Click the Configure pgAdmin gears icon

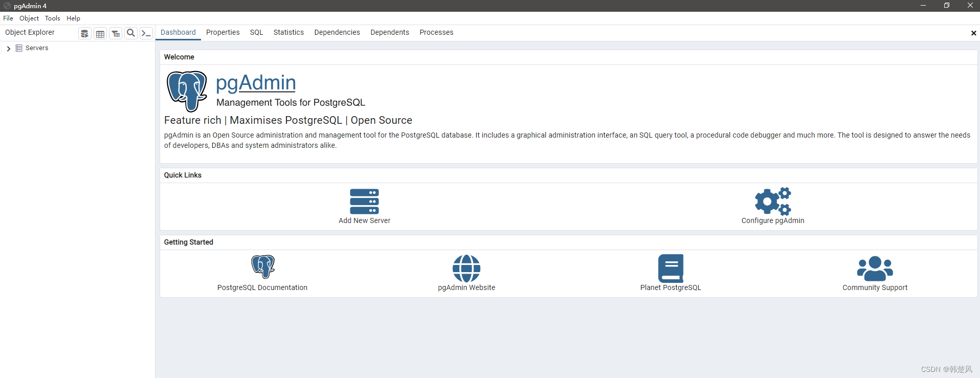(x=773, y=201)
